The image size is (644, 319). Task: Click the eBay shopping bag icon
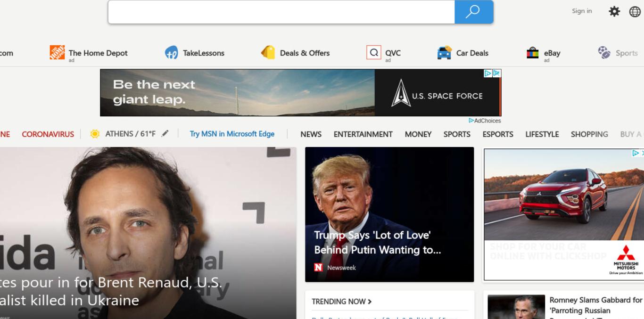coord(533,53)
